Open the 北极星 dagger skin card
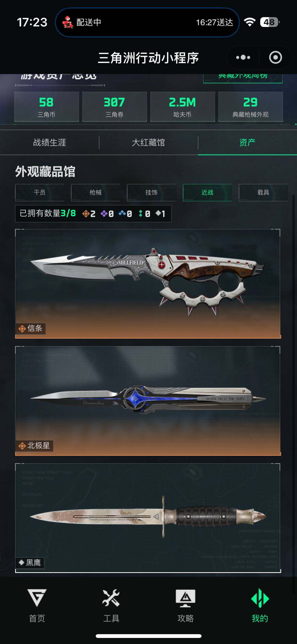Image resolution: width=297 pixels, height=644 pixels. click(x=148, y=401)
